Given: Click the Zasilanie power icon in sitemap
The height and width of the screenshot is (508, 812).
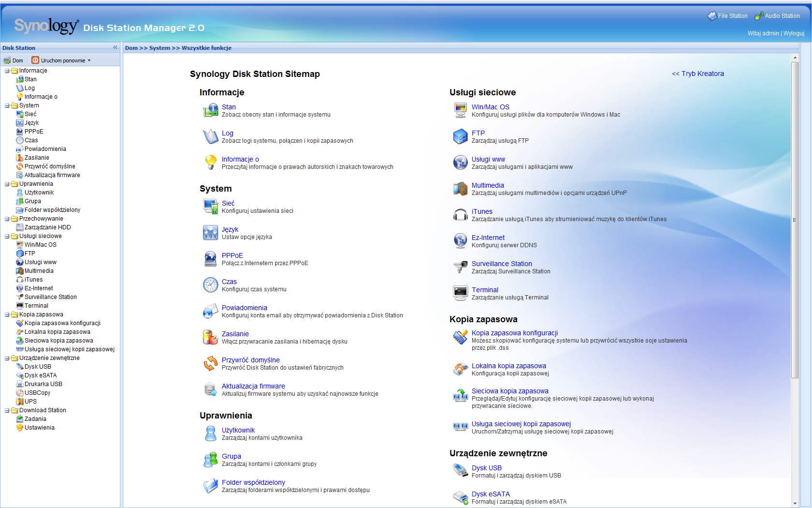Looking at the screenshot, I should pyautogui.click(x=210, y=337).
